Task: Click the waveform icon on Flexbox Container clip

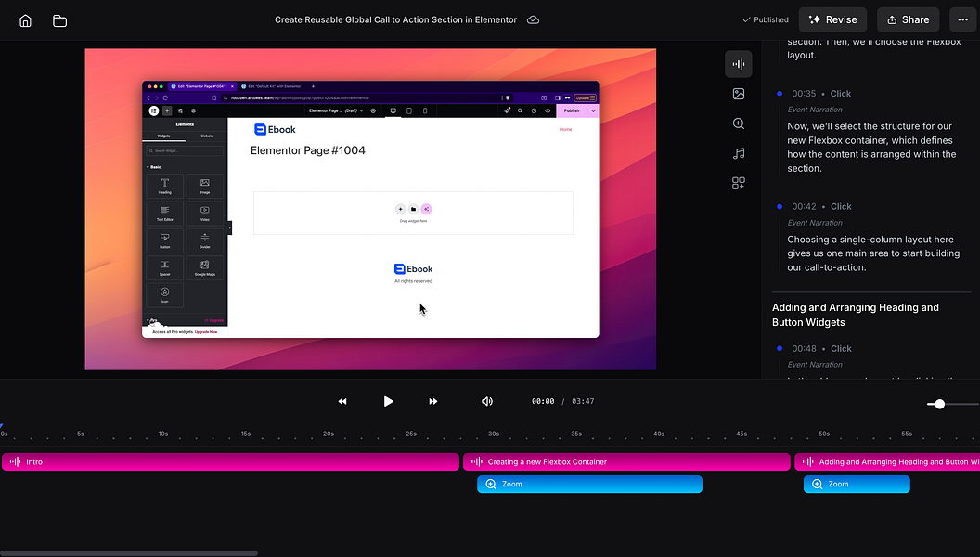Action: pos(476,462)
